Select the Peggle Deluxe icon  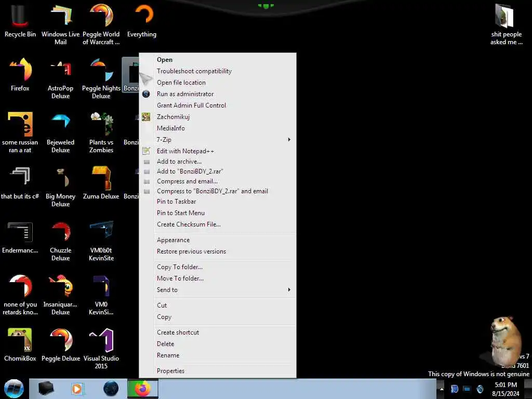tap(60, 345)
